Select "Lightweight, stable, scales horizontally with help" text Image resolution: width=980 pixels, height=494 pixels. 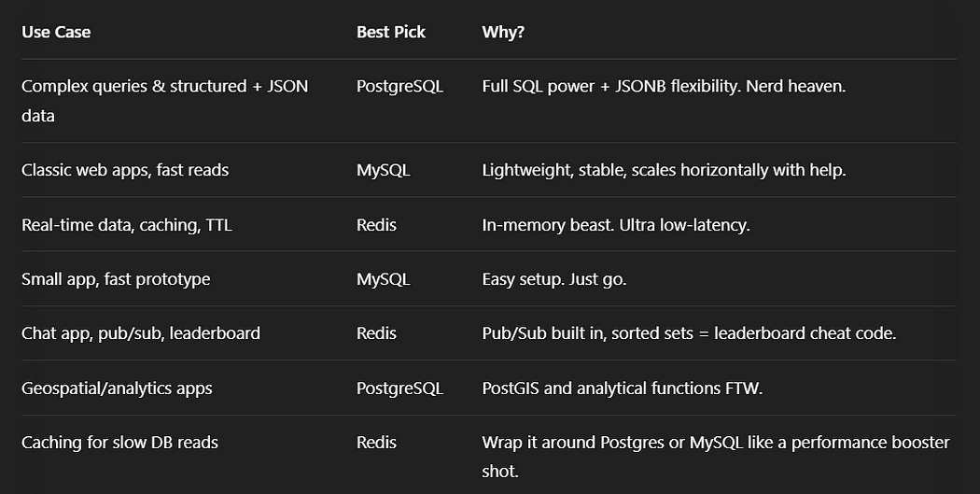664,170
